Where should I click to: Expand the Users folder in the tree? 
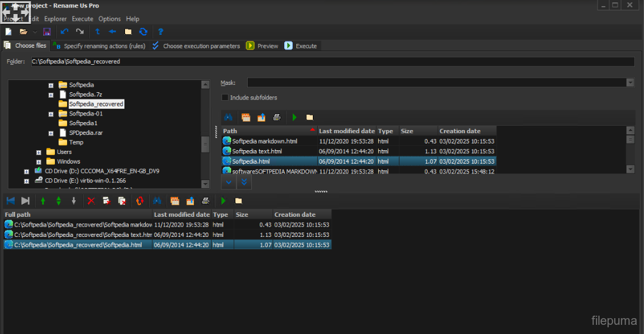[x=39, y=152]
